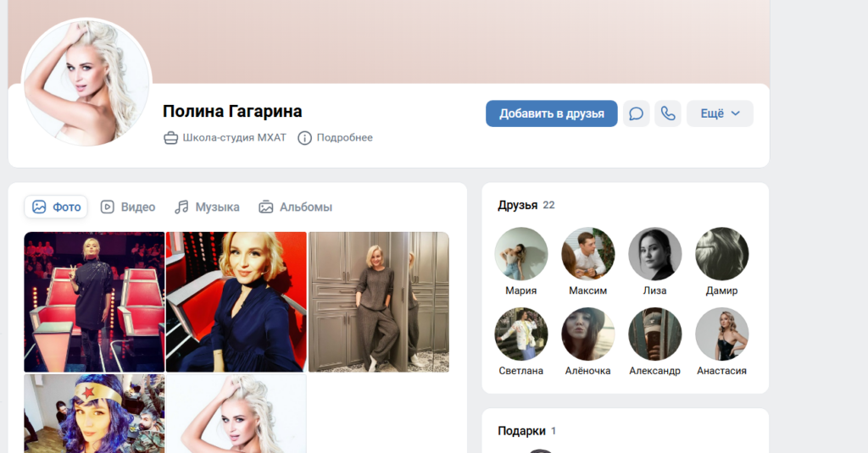Screen dimensions: 868x453
Task: Open friend Анастасия's avatar
Action: point(722,334)
